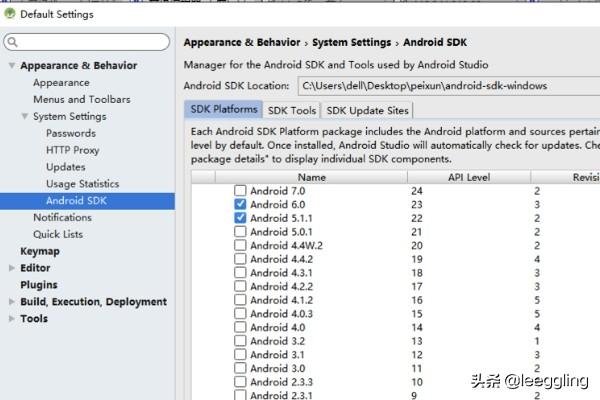This screenshot has height=400, width=600.
Task: Click the search magnifier icon
Action: [x=13, y=42]
